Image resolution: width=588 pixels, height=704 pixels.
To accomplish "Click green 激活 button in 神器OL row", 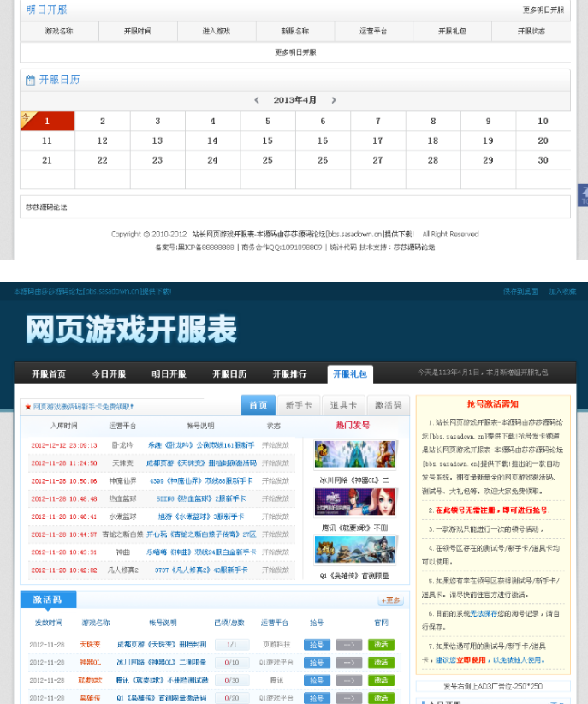I will [x=381, y=663].
